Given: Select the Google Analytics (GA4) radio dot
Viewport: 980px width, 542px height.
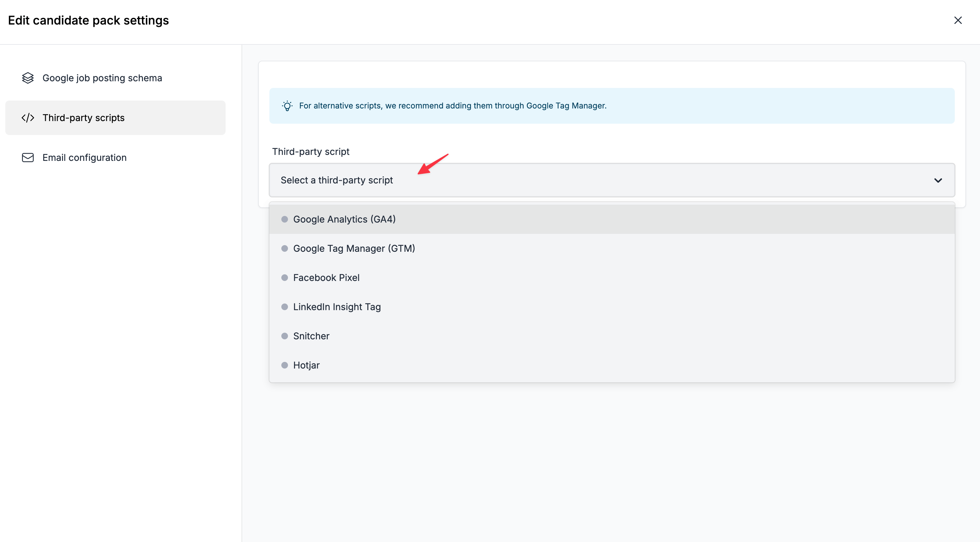Looking at the screenshot, I should (285, 219).
